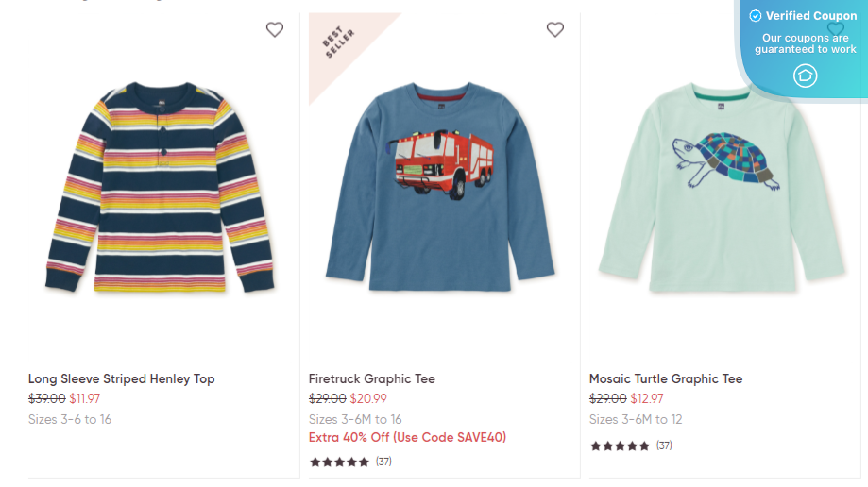Click the Extra 40% Off SAVE40 promo
Image resolution: width=868 pixels, height=487 pixels.
407,438
